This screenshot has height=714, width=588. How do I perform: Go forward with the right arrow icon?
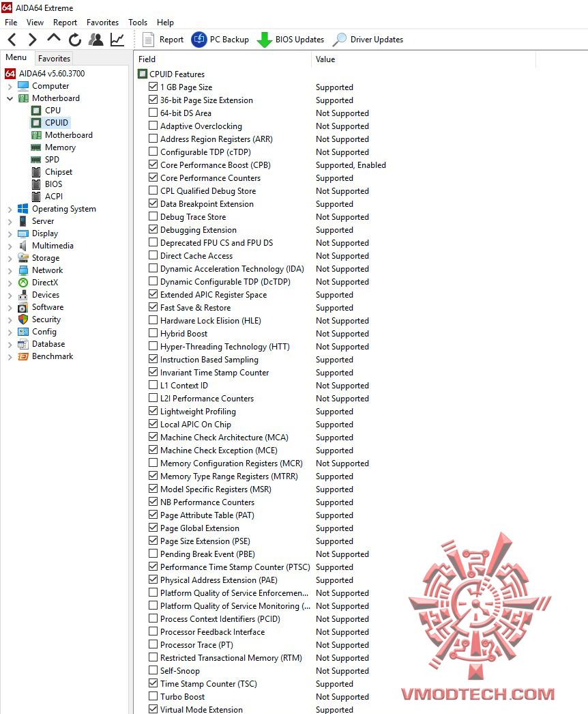32,40
